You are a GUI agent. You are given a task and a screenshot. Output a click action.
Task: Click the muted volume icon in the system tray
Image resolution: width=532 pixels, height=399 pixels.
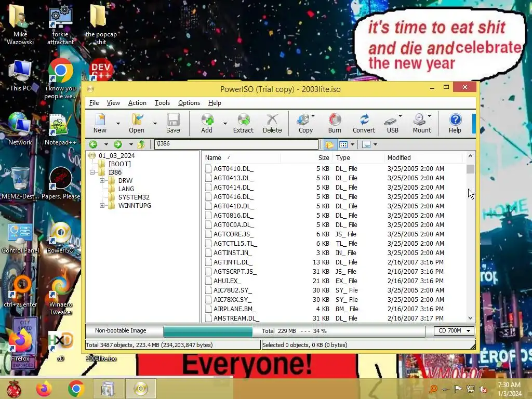[x=483, y=389]
